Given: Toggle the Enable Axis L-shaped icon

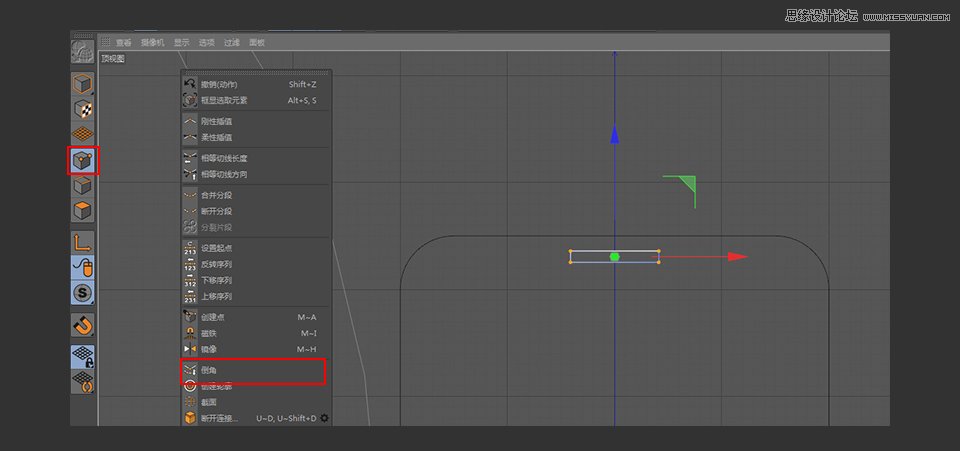Looking at the screenshot, I should click(x=82, y=242).
